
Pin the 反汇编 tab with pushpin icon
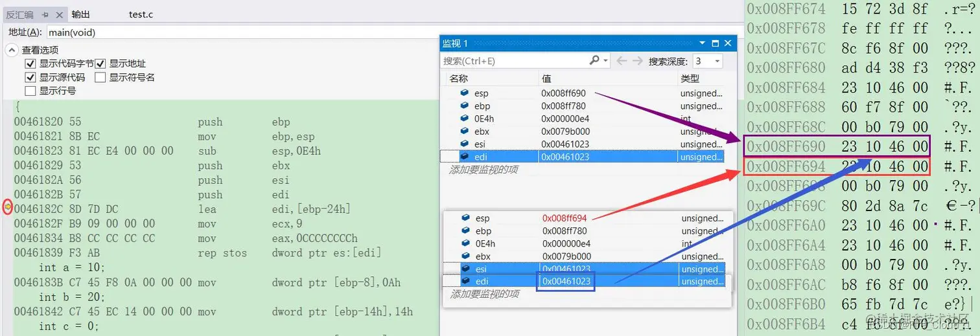[45, 14]
